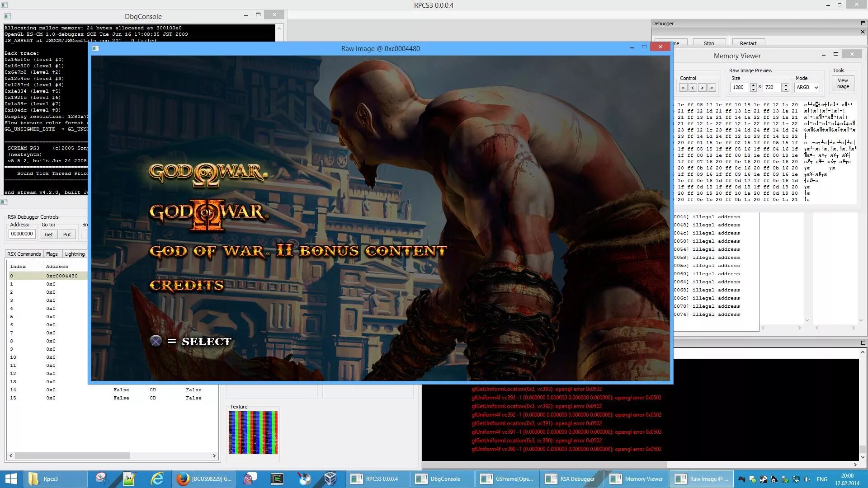The width and height of the screenshot is (868, 488).
Task: Launch the VirtualBox taskbar icon
Action: click(x=330, y=479)
